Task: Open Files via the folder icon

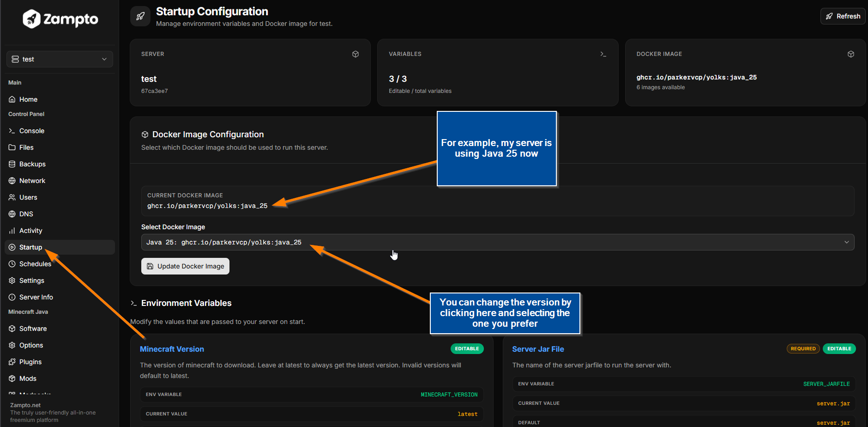Action: [12, 147]
